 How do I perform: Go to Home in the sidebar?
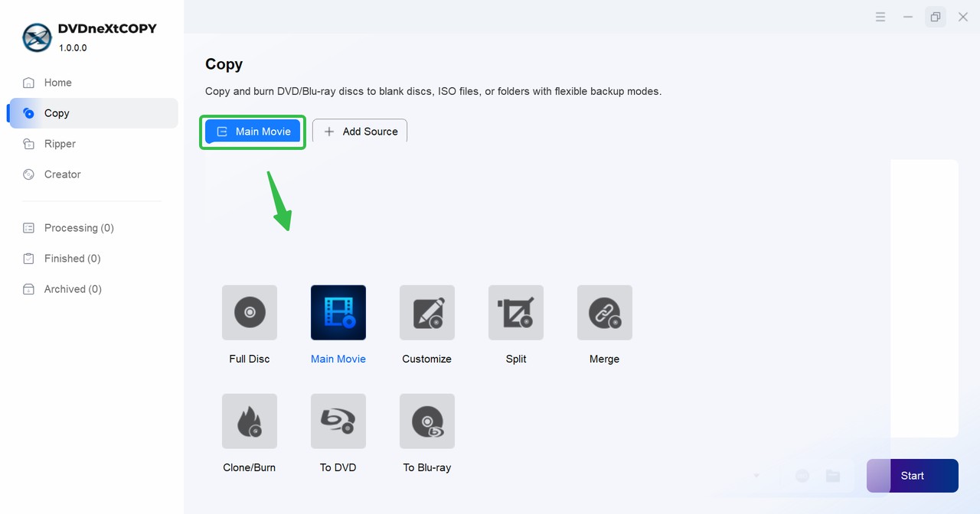(93, 83)
